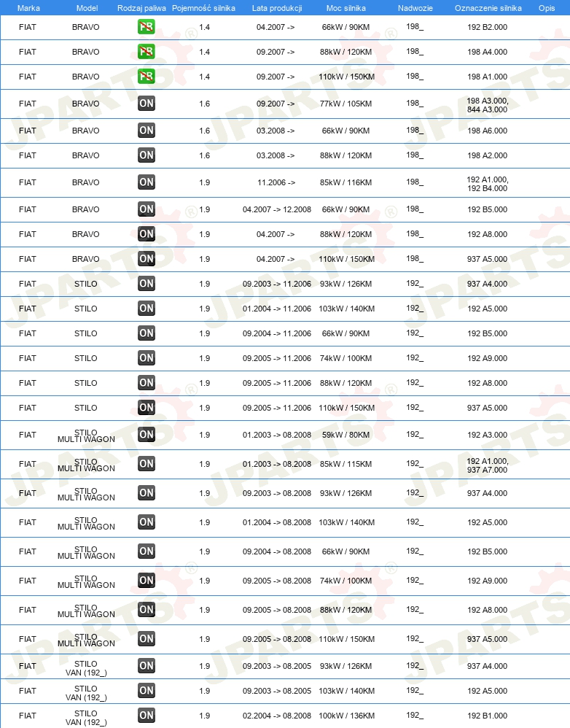Select engine code 198 A6.000
570x728 pixels.
[x=487, y=131]
